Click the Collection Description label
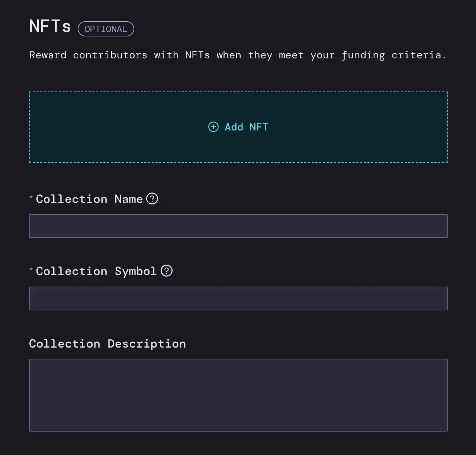 107,343
